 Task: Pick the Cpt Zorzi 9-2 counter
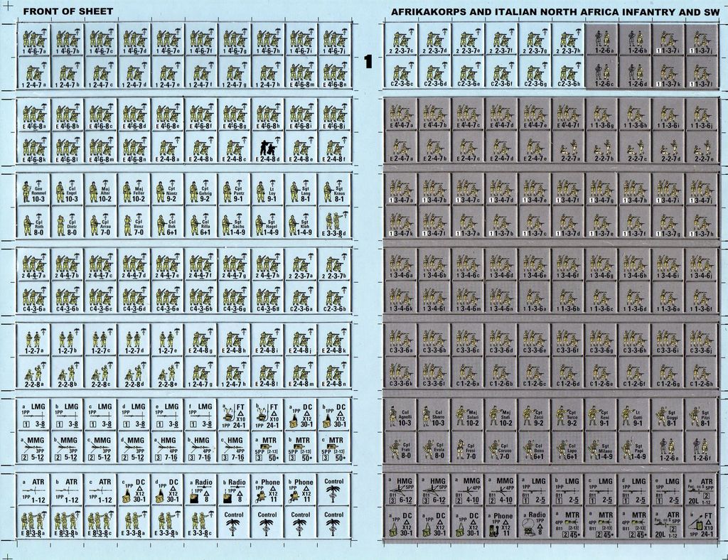tap(535, 416)
